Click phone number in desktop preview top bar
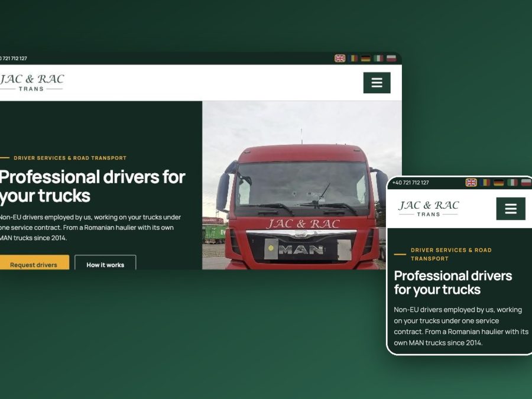Screen dimensions: 532x399 tap(14, 59)
